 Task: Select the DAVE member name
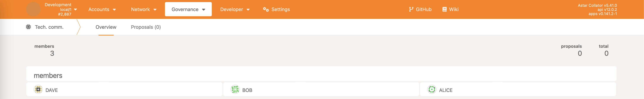pyautogui.click(x=52, y=90)
